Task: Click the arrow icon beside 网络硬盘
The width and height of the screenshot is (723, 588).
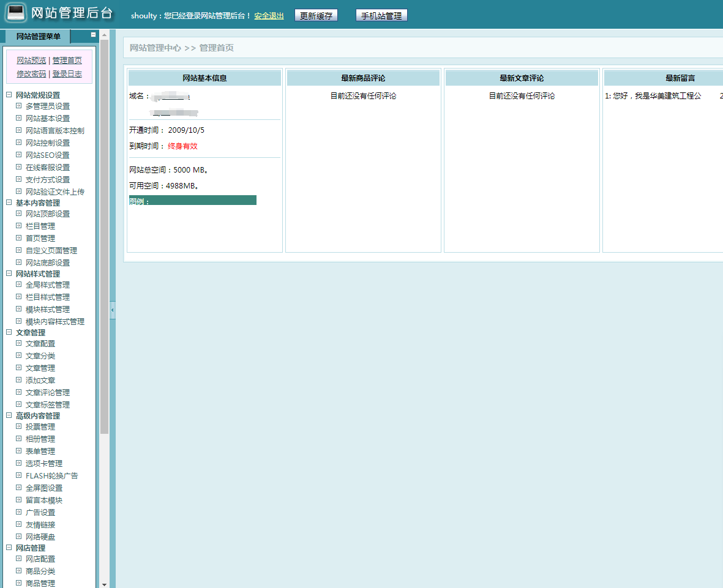Action: [x=19, y=537]
